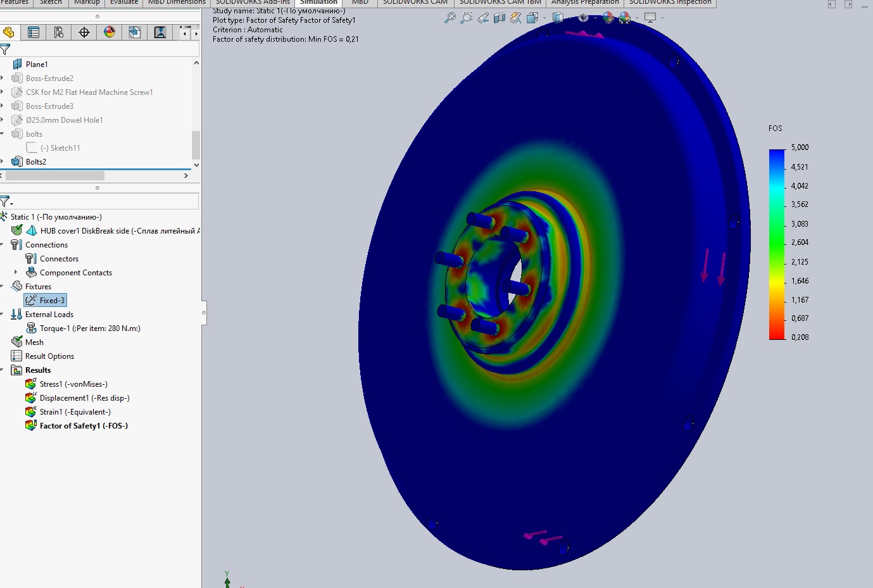
Task: Open the ConfigurationManager tab icon
Action: [x=59, y=32]
